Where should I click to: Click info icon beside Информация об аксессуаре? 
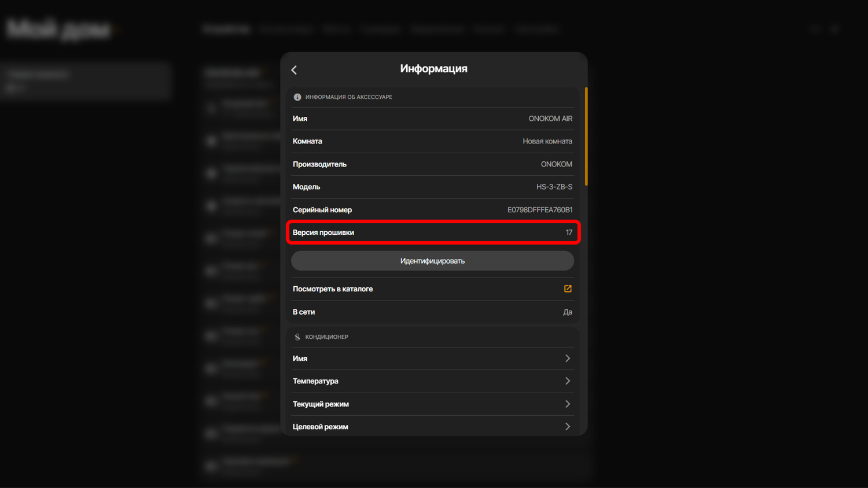[297, 97]
